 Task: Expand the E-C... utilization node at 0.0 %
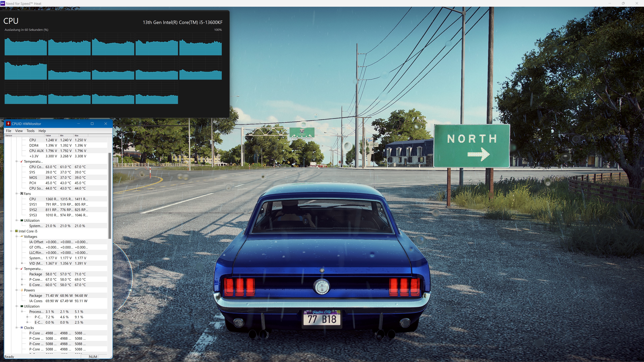tap(27, 322)
